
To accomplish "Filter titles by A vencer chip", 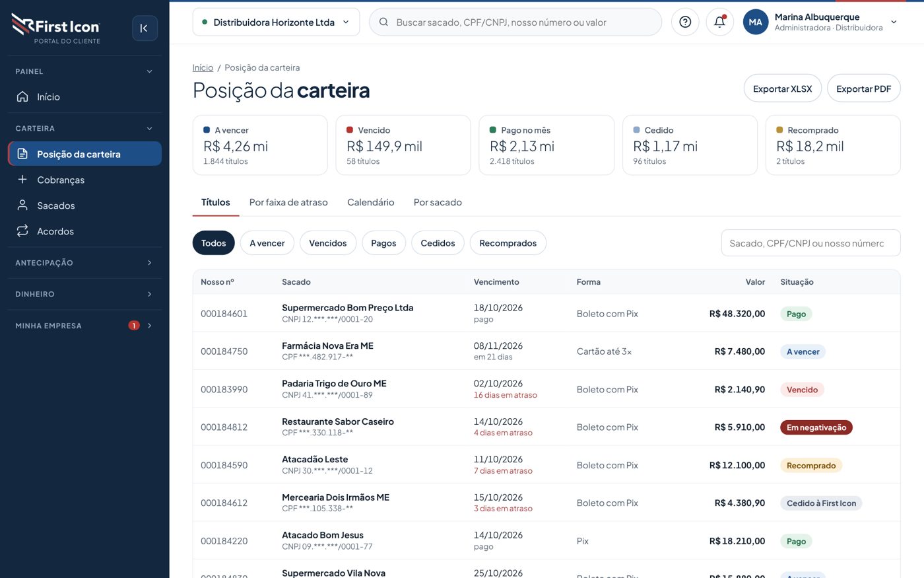I will point(267,243).
